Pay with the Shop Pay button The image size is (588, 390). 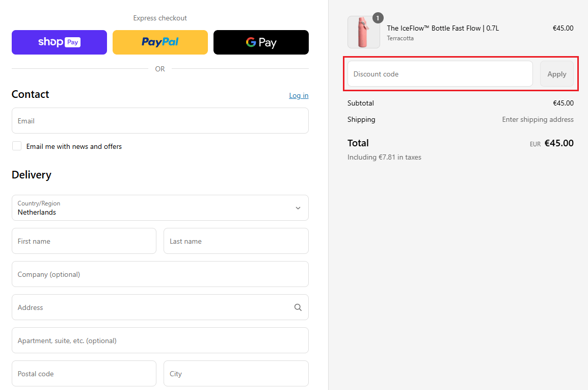[x=59, y=42]
